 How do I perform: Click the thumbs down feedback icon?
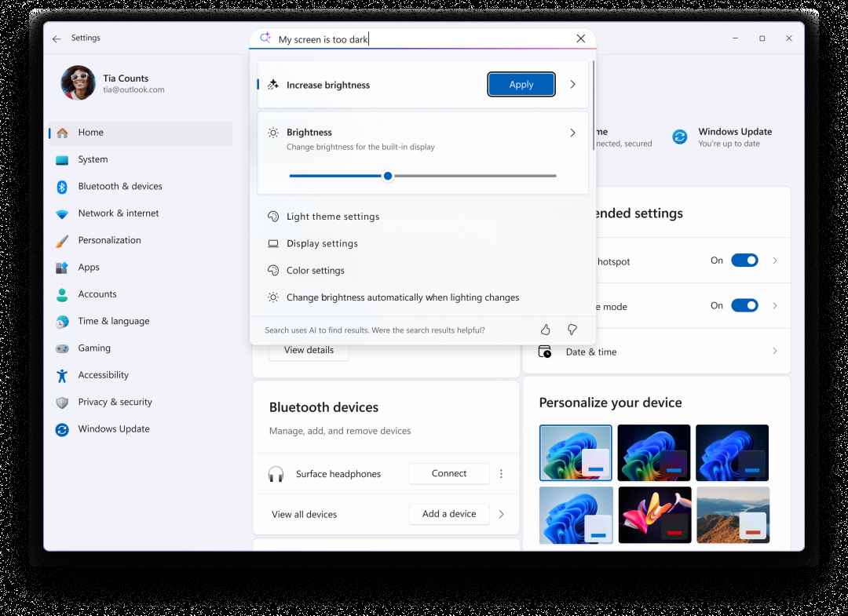pos(572,330)
